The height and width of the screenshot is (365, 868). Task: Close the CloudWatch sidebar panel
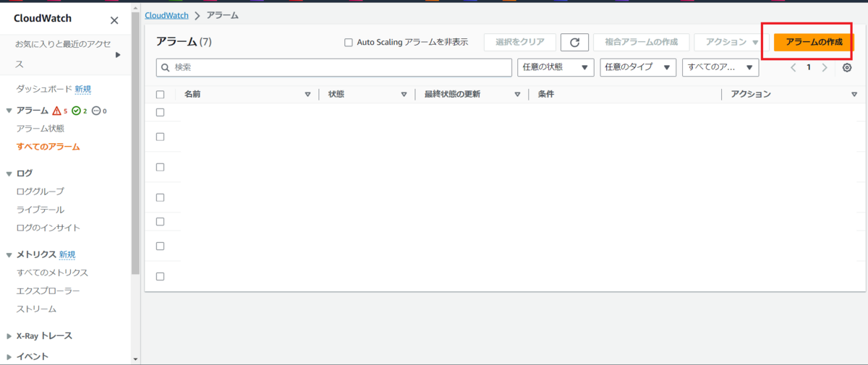pyautogui.click(x=114, y=20)
